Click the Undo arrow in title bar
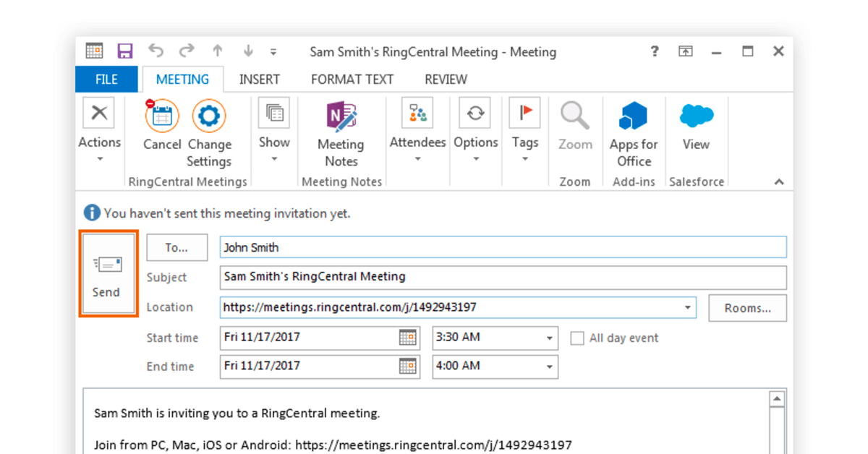Image resolution: width=868 pixels, height=454 pixels. 156,51
